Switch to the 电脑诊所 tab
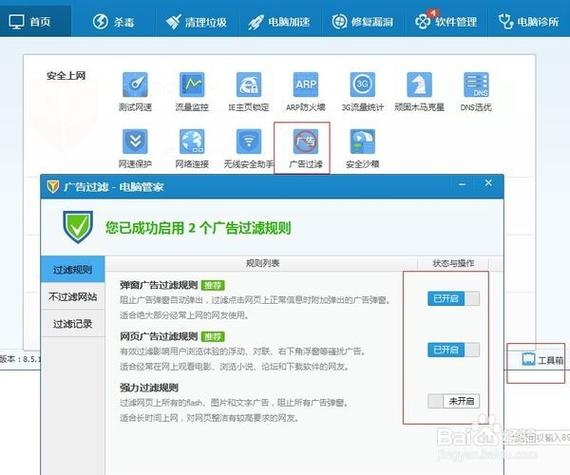Screen dimensions: 570x475 pos(529,22)
